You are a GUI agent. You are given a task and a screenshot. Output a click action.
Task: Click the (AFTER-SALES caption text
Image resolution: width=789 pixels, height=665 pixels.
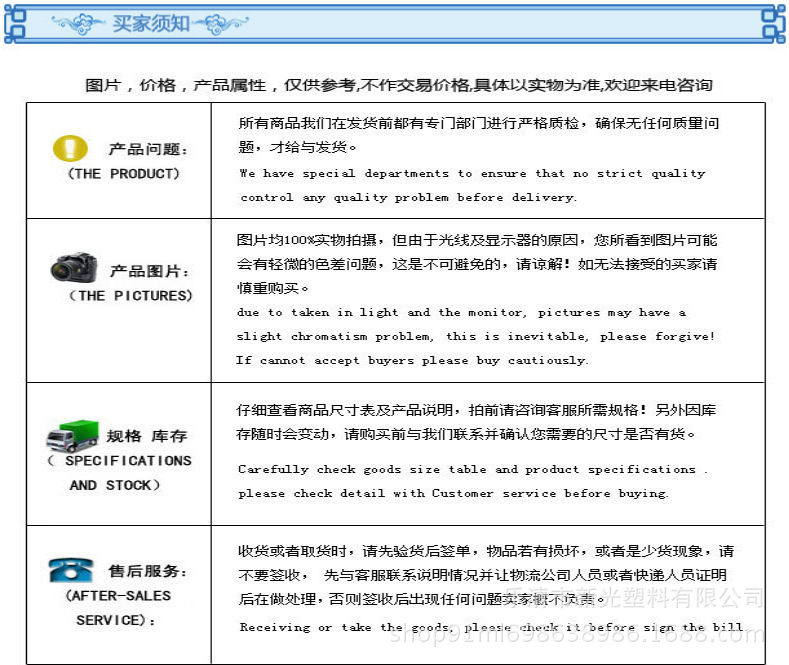click(118, 596)
